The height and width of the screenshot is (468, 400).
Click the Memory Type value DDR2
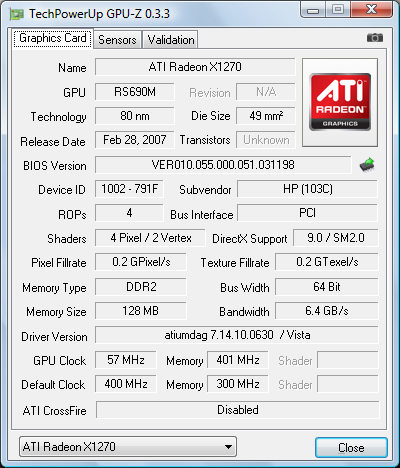click(141, 287)
